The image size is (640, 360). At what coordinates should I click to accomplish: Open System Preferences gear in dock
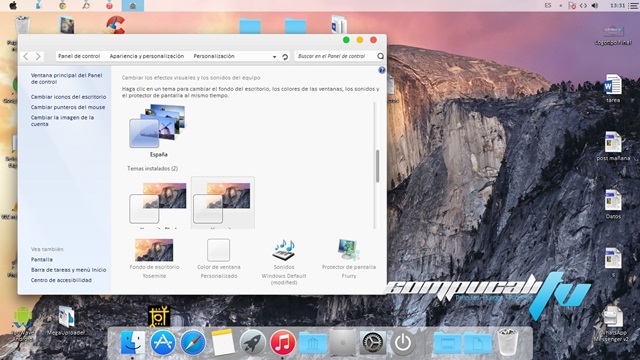pyautogui.click(x=373, y=342)
